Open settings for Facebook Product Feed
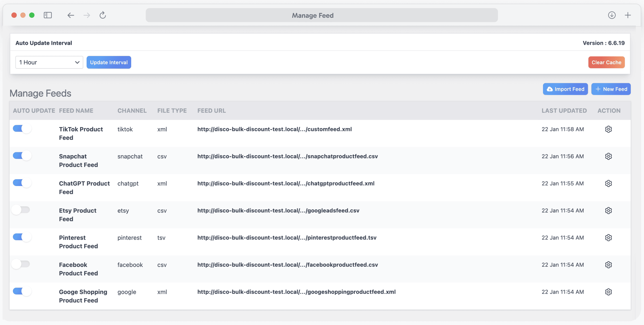644x325 pixels. click(608, 265)
